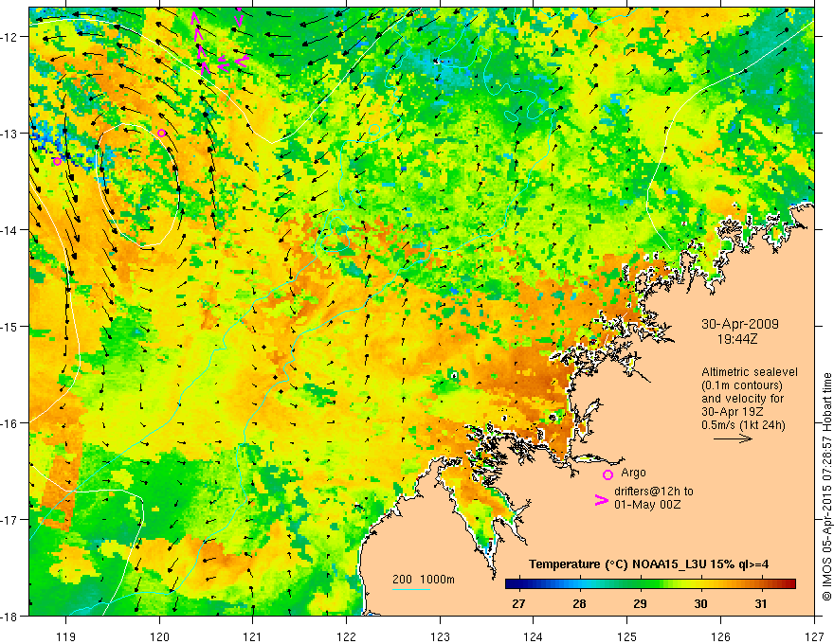Click the longitude axis label '120'

pyautogui.click(x=159, y=636)
